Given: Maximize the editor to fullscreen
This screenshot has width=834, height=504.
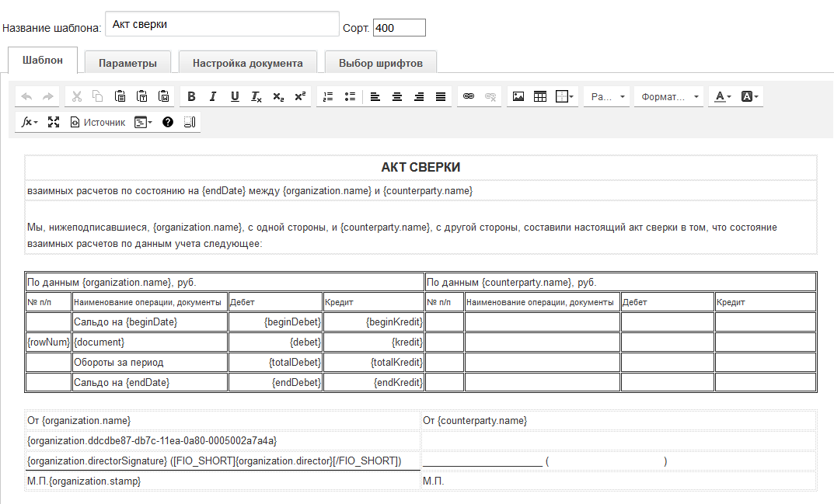Looking at the screenshot, I should tap(54, 122).
